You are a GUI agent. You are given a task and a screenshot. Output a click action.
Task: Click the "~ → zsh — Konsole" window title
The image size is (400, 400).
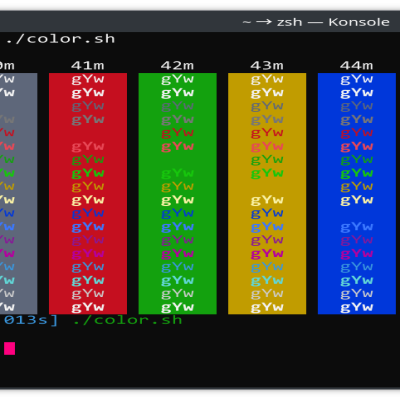(316, 22)
